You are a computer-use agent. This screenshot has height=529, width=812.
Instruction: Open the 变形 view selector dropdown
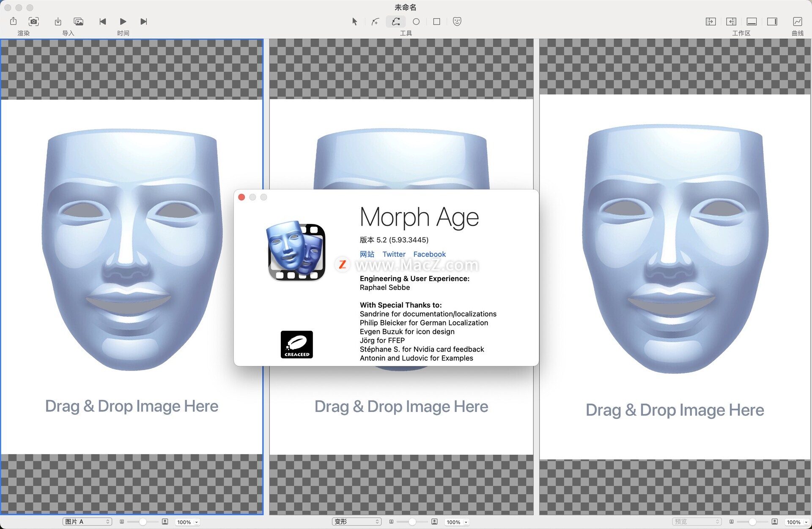point(357,522)
